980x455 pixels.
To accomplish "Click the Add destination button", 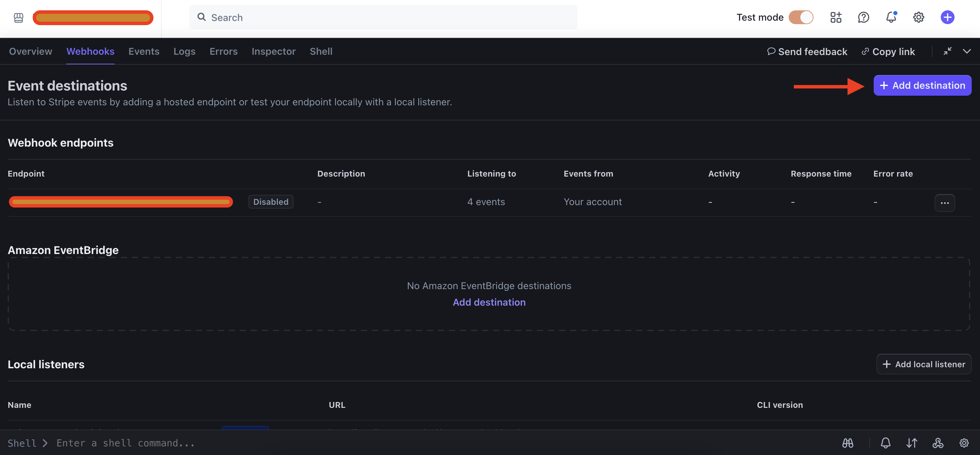I will coord(922,85).
